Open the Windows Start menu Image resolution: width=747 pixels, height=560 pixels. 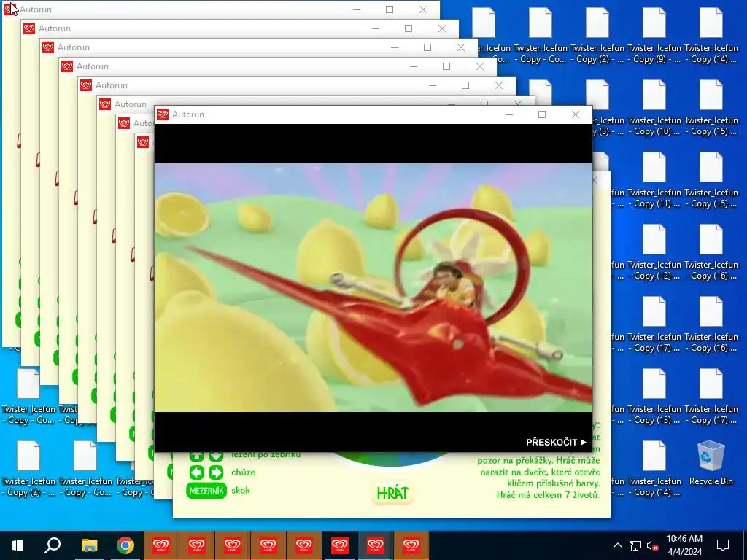click(x=18, y=545)
